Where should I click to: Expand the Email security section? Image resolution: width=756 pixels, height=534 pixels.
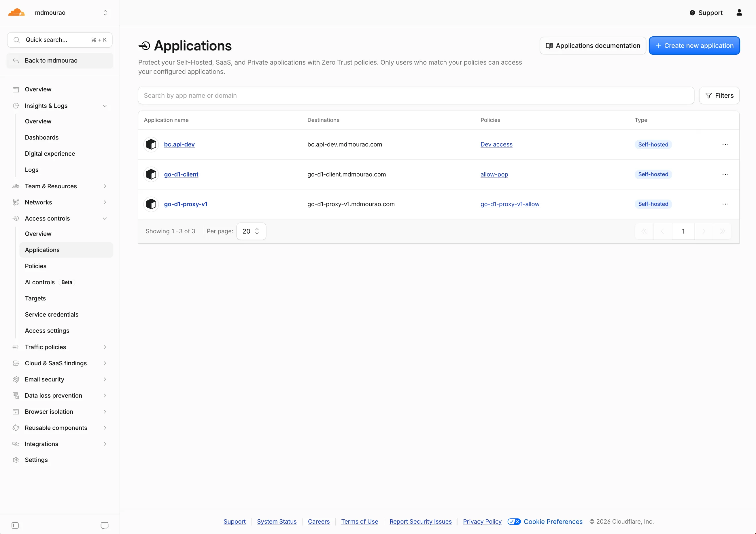[x=105, y=379]
